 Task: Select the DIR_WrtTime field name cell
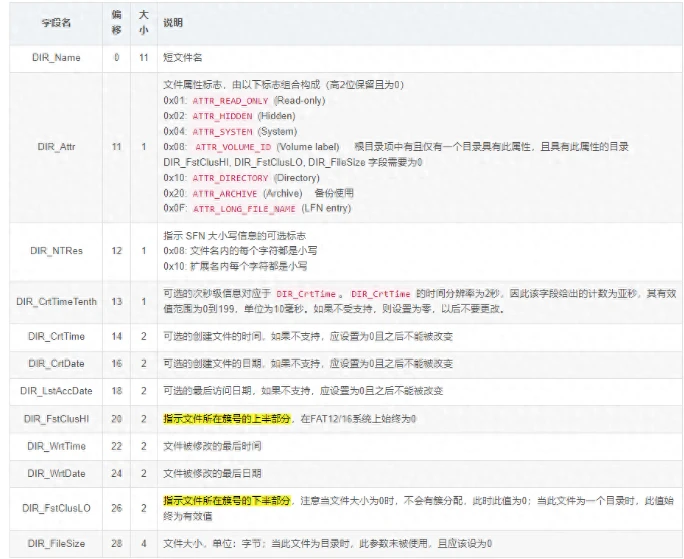click(59, 447)
